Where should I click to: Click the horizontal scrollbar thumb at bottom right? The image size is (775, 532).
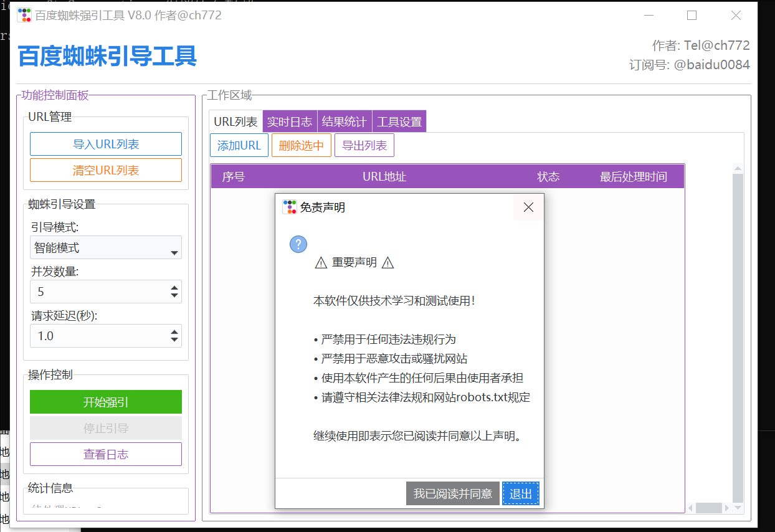708,508
